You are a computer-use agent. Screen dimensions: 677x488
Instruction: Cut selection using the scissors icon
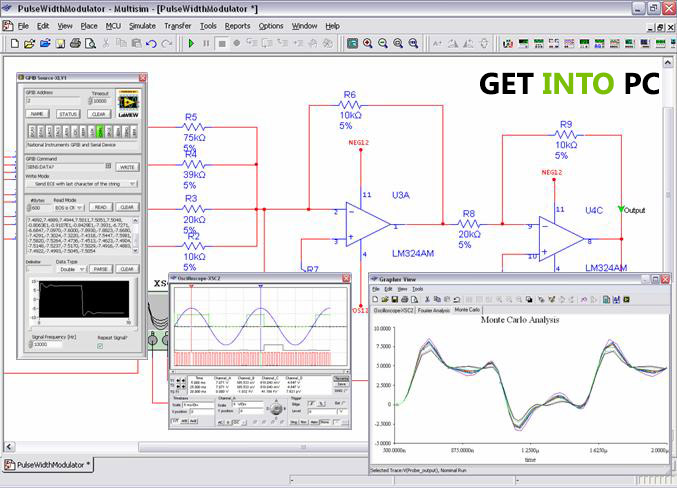pyautogui.click(x=106, y=43)
